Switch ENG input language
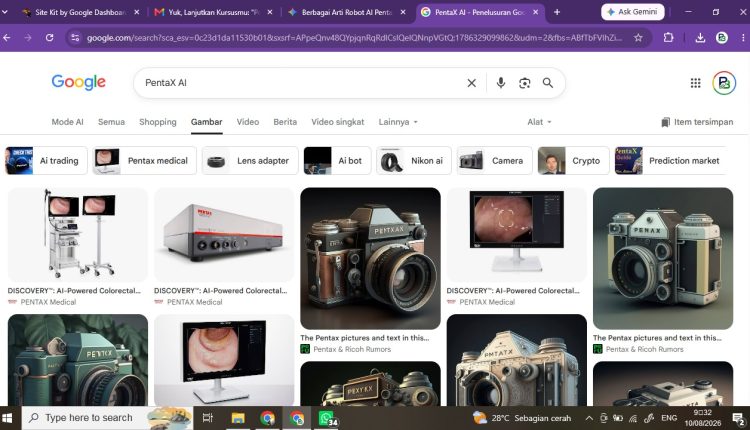750x430 pixels. pyautogui.click(x=669, y=418)
